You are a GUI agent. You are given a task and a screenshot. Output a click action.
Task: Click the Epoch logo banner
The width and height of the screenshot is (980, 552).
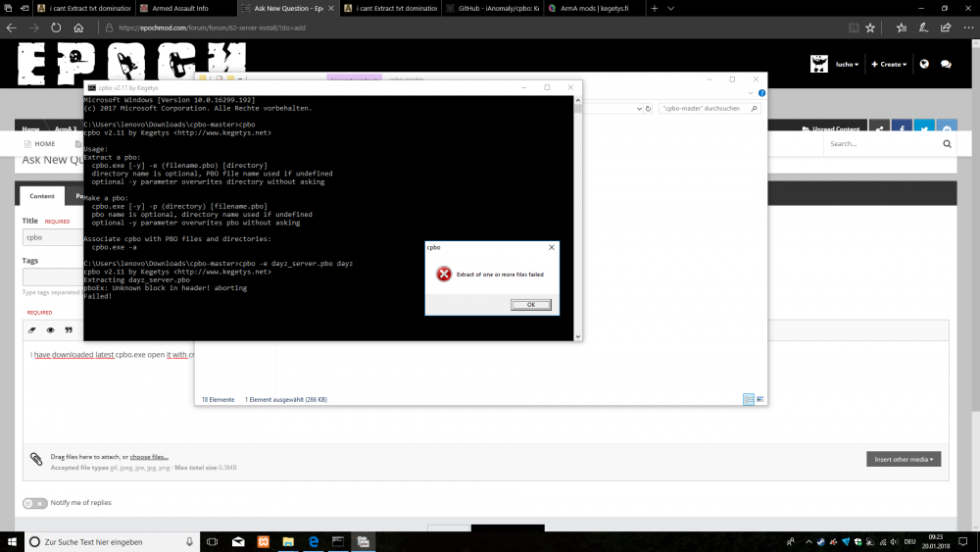[132, 63]
